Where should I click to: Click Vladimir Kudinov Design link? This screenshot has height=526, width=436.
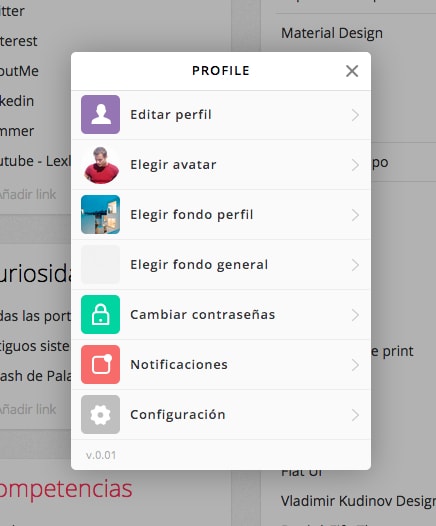click(x=358, y=501)
